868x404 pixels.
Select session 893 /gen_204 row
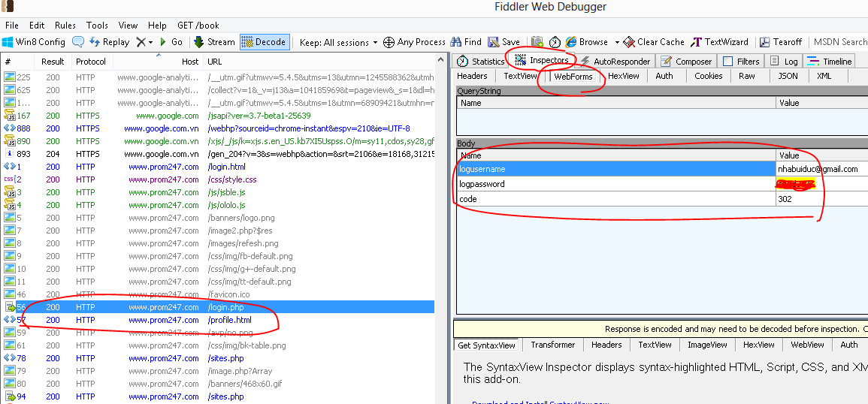219,154
